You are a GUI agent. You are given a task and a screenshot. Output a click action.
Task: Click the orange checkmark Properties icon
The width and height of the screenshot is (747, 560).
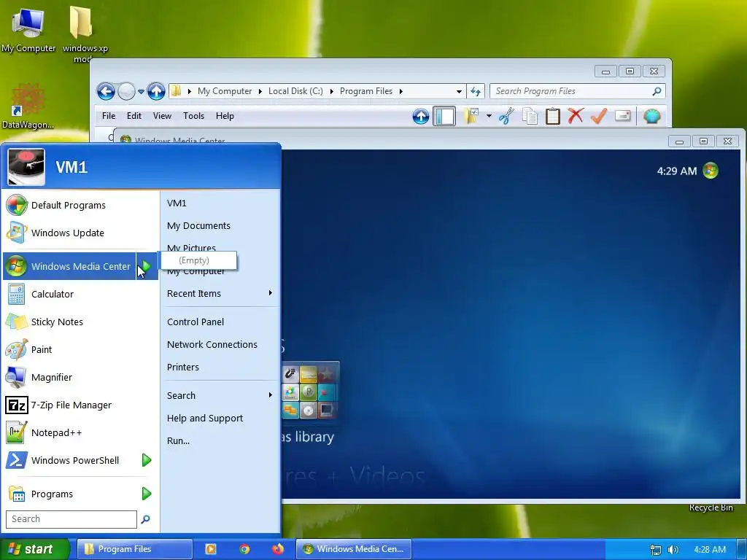(x=599, y=116)
